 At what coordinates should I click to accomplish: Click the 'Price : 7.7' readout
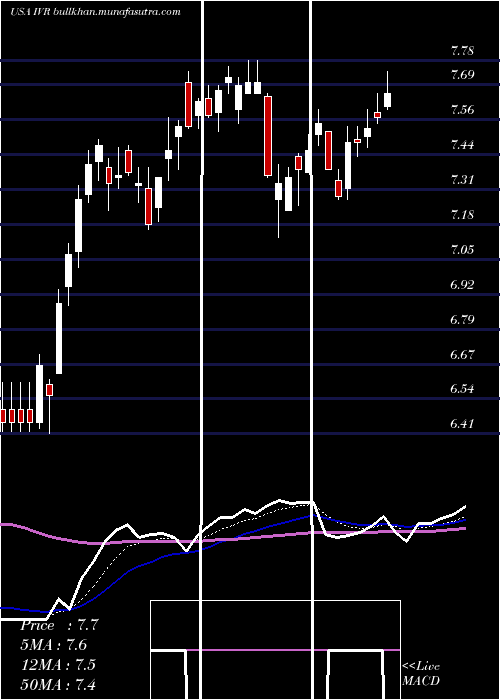pyautogui.click(x=59, y=625)
